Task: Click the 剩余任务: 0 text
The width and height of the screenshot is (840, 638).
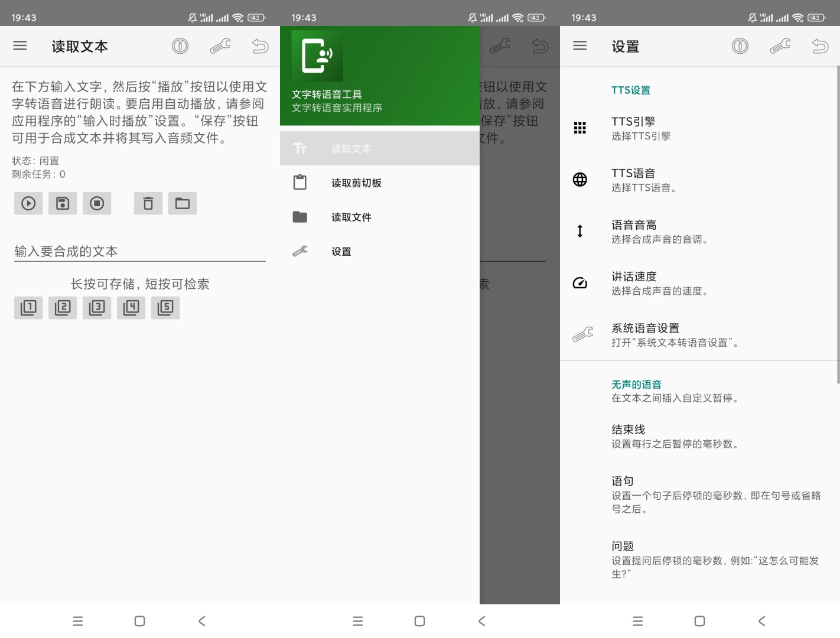Action: pyautogui.click(x=38, y=174)
